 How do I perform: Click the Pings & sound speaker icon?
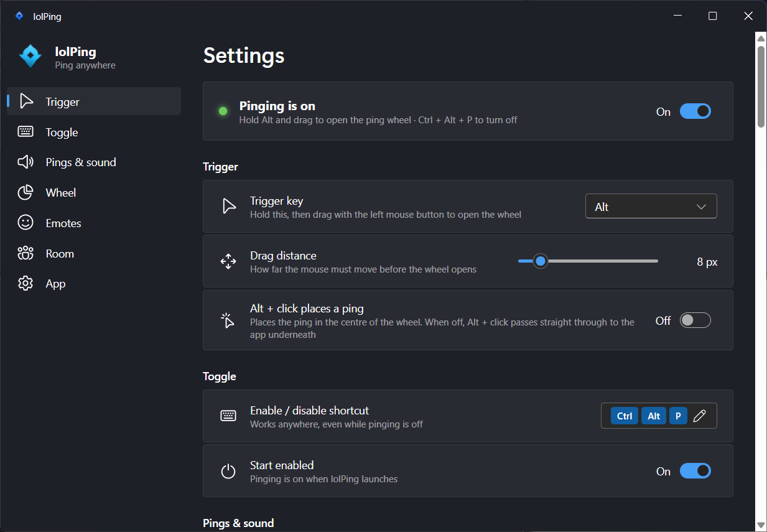click(26, 162)
